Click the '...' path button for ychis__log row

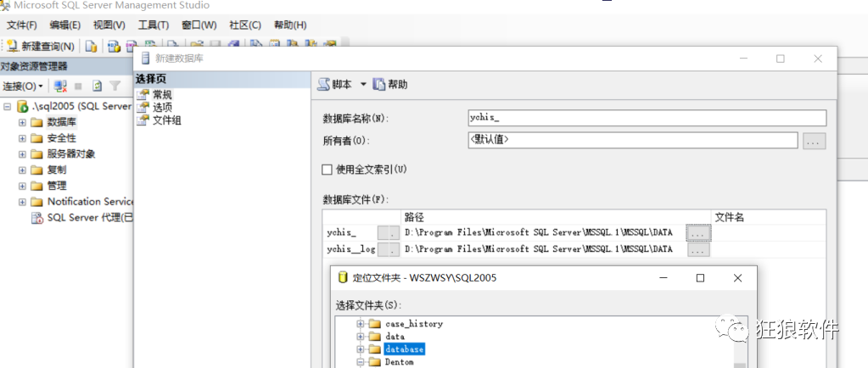tap(698, 249)
